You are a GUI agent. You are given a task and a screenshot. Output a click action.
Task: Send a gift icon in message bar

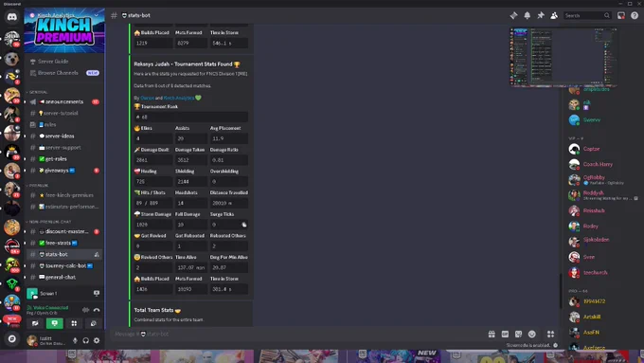pos(492,334)
